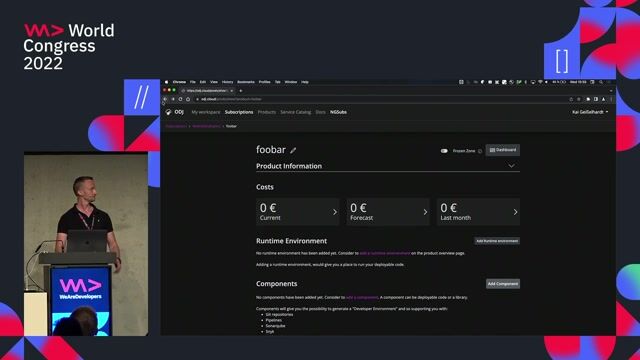Click the Spotlight search icon in menu bar
Screen dimensions: 640x360
[601, 82]
